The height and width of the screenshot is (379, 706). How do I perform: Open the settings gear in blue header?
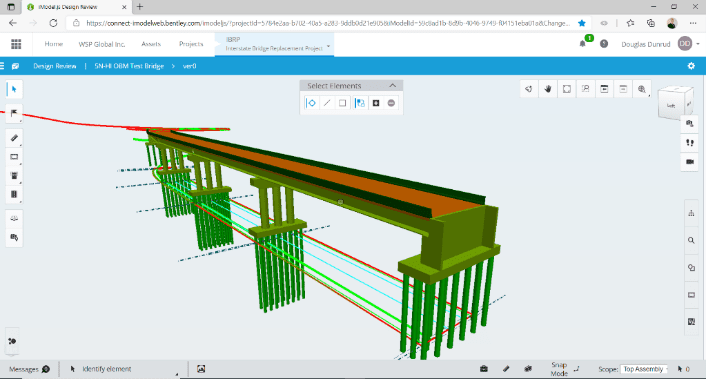(691, 66)
